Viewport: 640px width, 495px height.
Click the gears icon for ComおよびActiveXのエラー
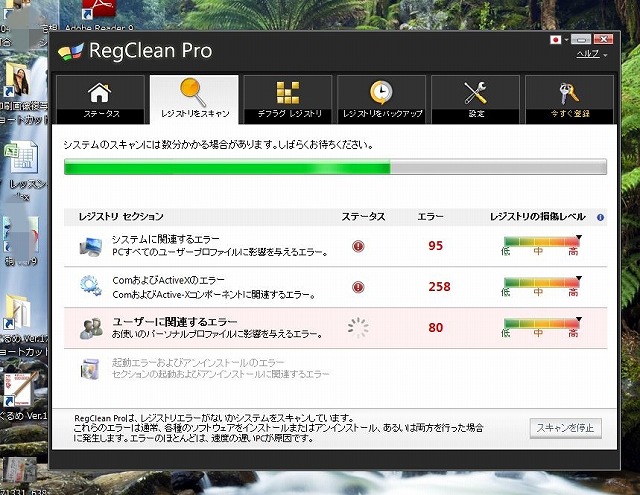(x=91, y=286)
